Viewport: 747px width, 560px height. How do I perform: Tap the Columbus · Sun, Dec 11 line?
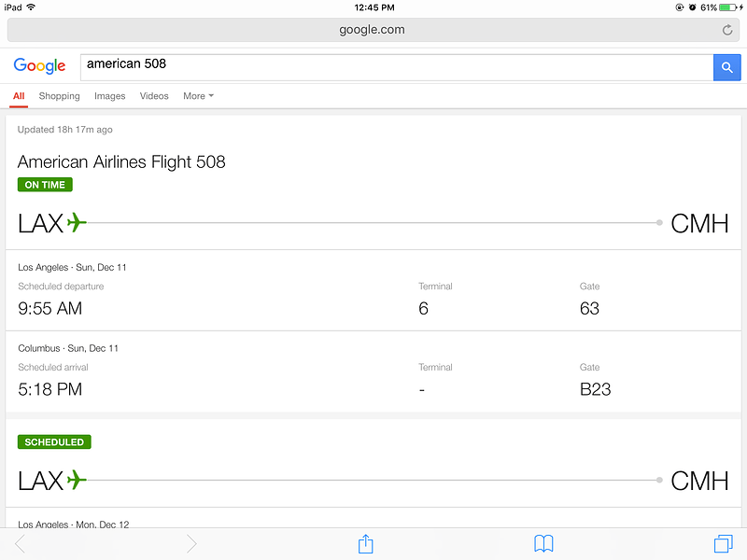tap(67, 348)
